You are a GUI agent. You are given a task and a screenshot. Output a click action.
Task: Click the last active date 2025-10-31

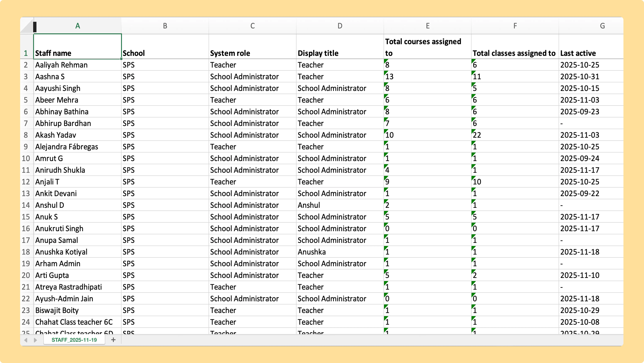(591, 76)
